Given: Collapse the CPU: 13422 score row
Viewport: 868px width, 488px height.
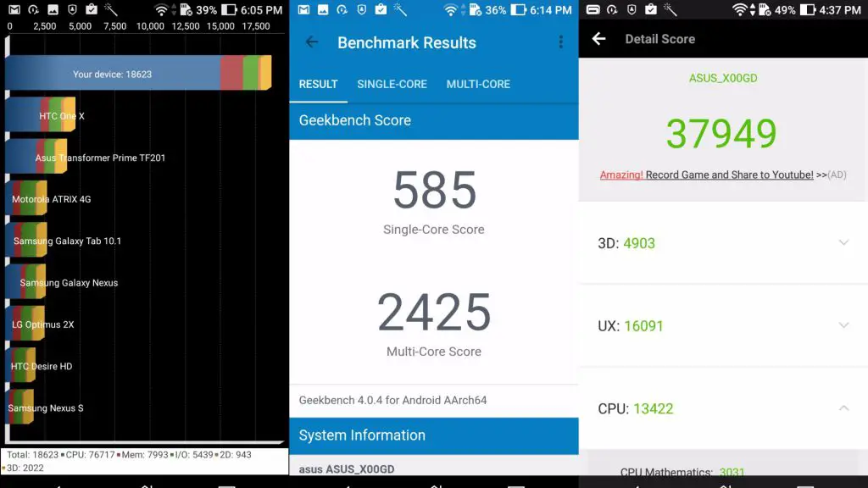Looking at the screenshot, I should point(723,408).
